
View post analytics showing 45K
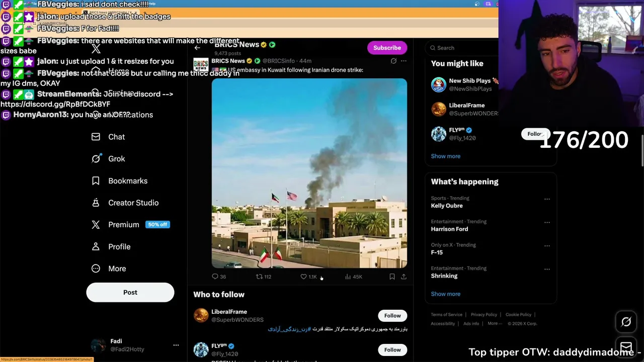(353, 277)
